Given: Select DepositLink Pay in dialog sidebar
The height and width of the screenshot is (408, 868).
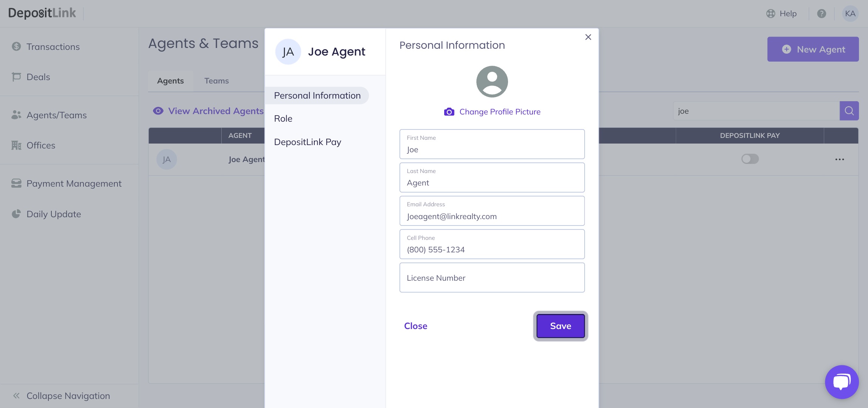Looking at the screenshot, I should pos(307,142).
